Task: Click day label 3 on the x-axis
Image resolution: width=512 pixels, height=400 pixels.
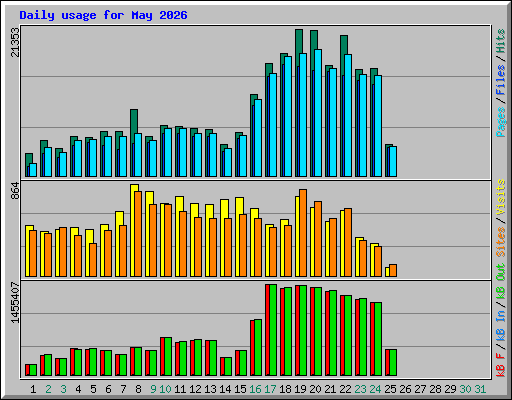Action: 63,389
